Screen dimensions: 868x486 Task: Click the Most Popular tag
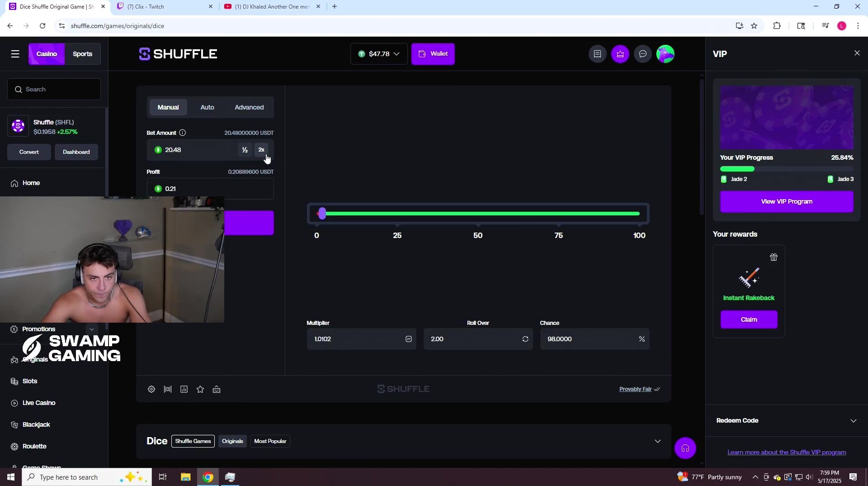coord(270,441)
